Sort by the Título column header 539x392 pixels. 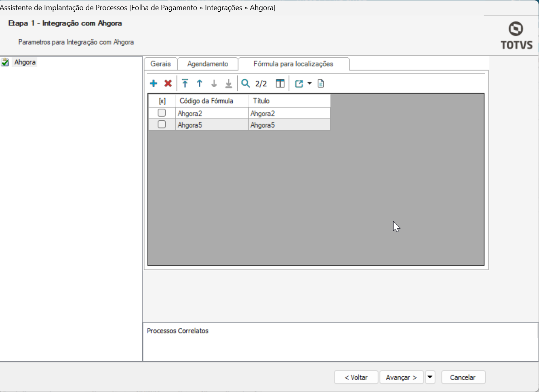(x=289, y=101)
